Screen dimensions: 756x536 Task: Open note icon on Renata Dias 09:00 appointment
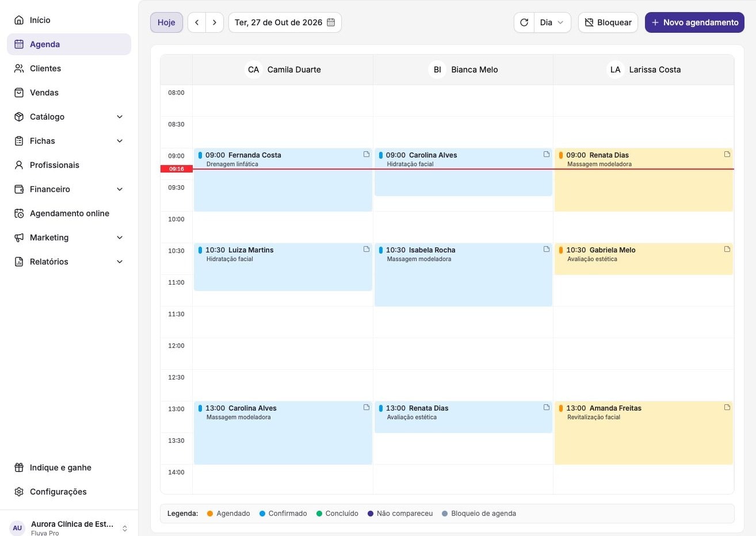[727, 154]
